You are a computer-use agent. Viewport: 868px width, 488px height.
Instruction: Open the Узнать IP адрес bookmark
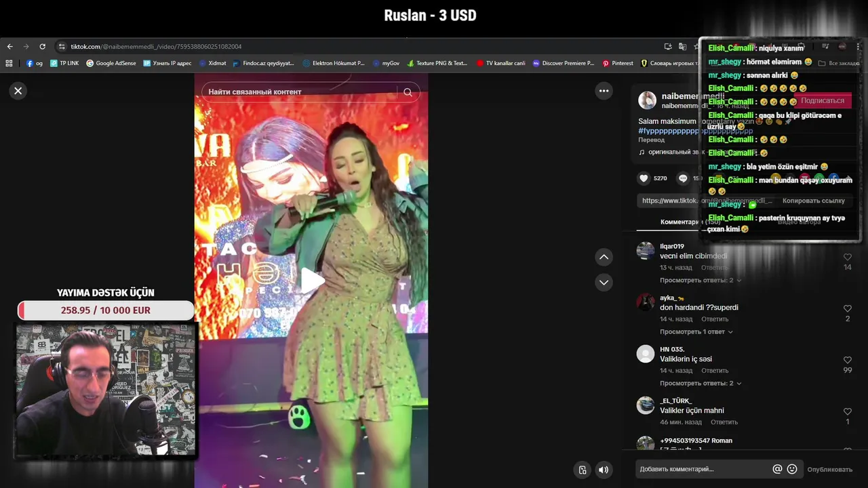pos(167,63)
